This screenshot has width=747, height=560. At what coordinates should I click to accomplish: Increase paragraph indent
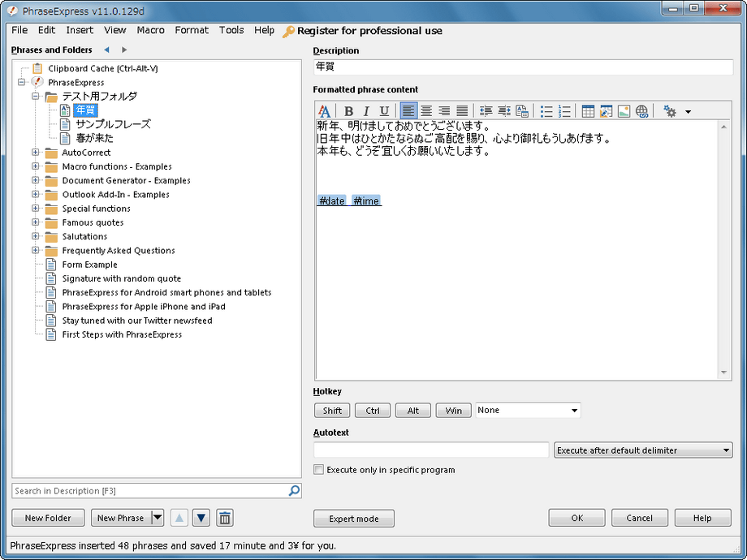(504, 111)
